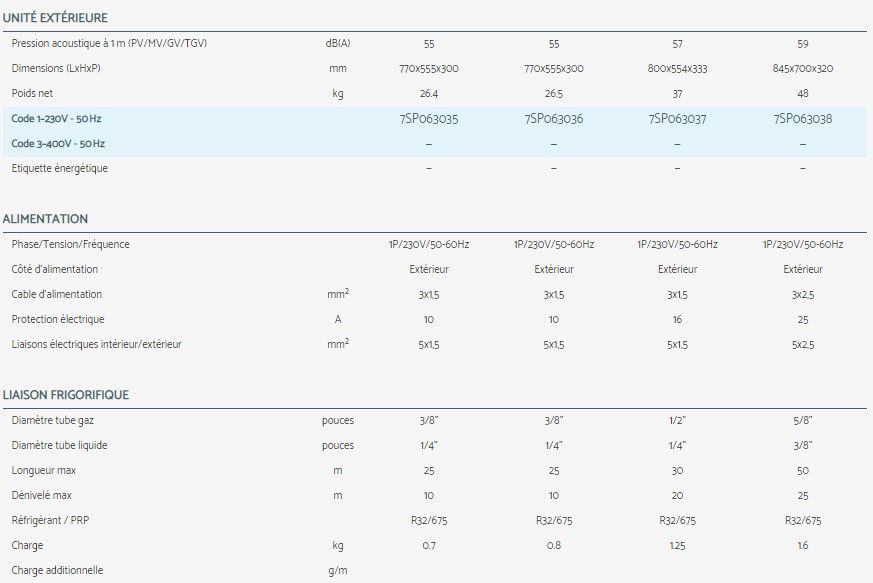Select product code 7SP063038
This screenshot has width=873, height=583.
point(803,119)
